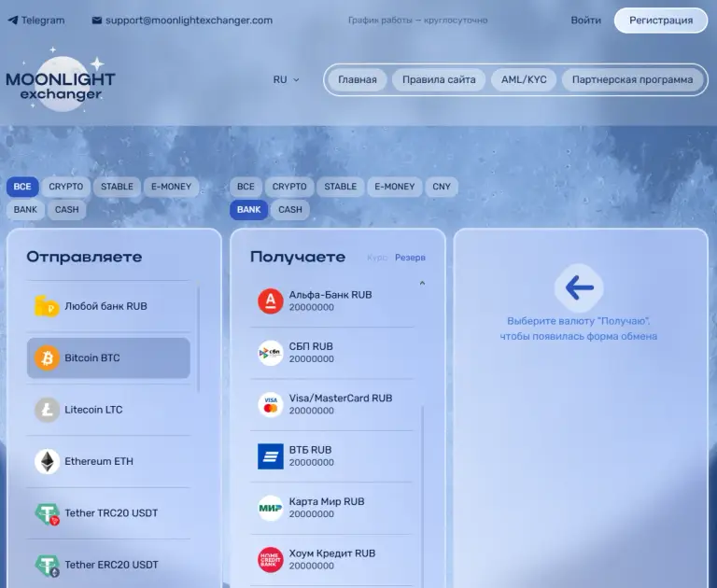This screenshot has width=717, height=588.
Task: Open the AML/KYC page
Action: click(524, 79)
